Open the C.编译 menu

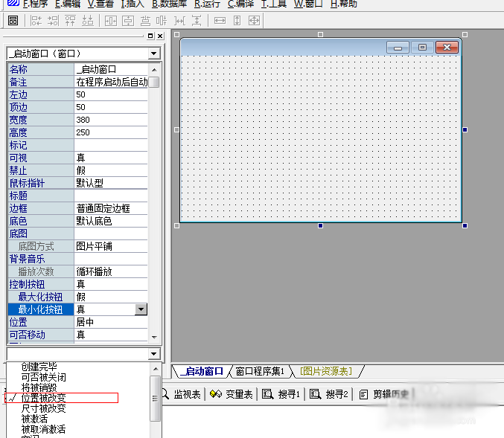click(x=240, y=4)
